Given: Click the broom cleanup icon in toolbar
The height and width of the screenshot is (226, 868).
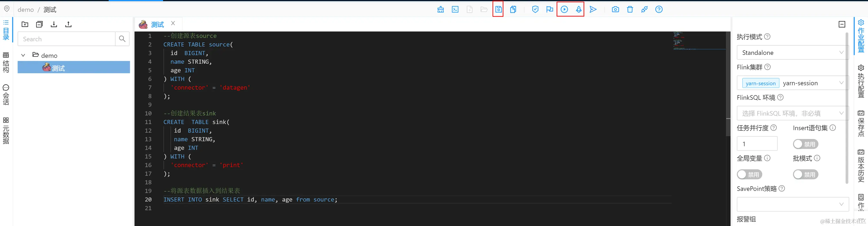Looking at the screenshot, I should pyautogui.click(x=440, y=9).
